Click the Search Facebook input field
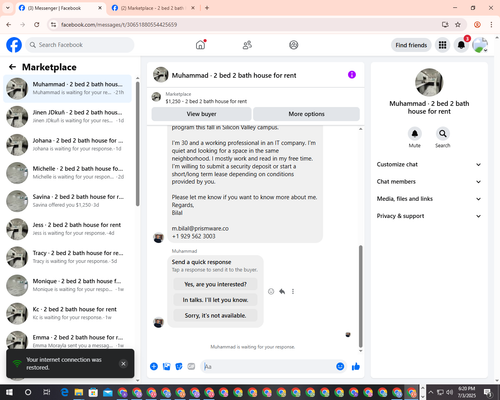This screenshot has width=500, height=400. [x=80, y=45]
